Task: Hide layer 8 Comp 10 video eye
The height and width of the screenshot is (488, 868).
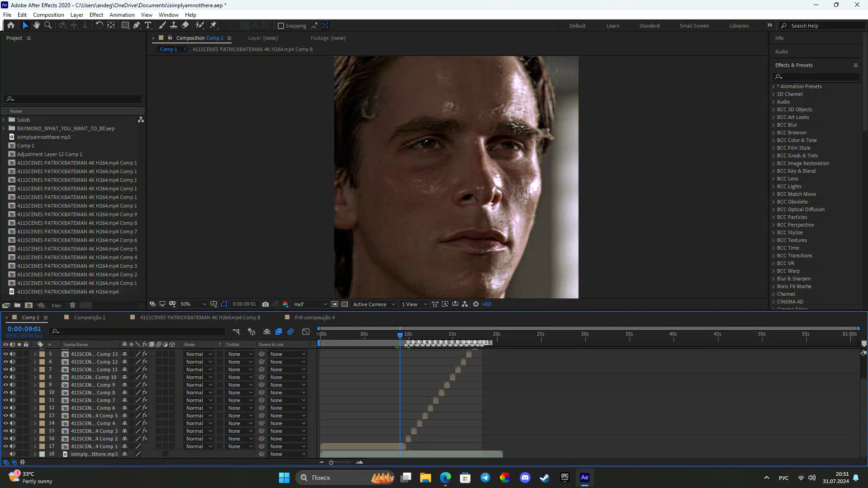Action: 6,377
